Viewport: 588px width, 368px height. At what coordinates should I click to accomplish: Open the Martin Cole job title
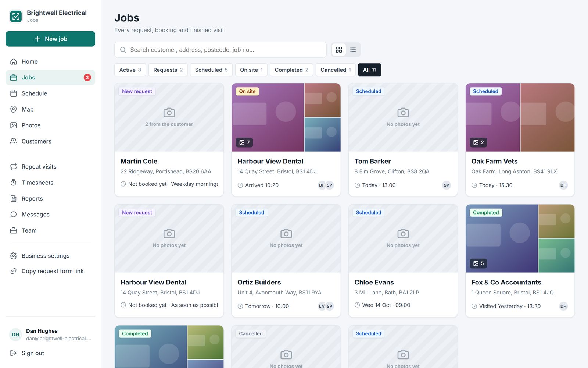(x=139, y=161)
